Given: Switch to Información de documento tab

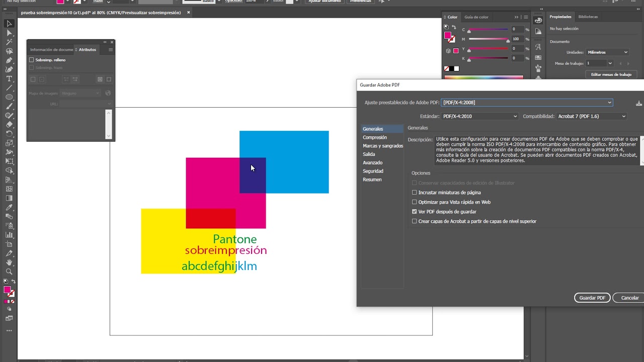Looking at the screenshot, I should [51, 50].
